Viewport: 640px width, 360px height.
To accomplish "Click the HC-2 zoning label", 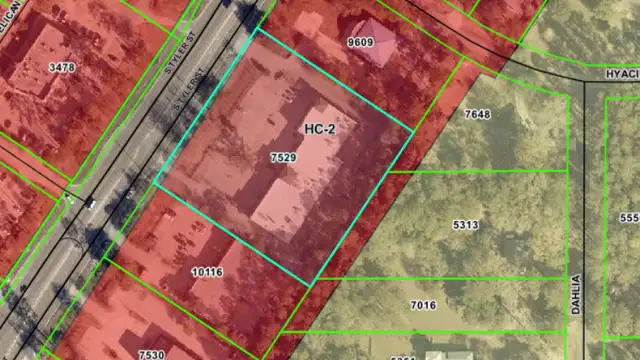I will point(320,129).
